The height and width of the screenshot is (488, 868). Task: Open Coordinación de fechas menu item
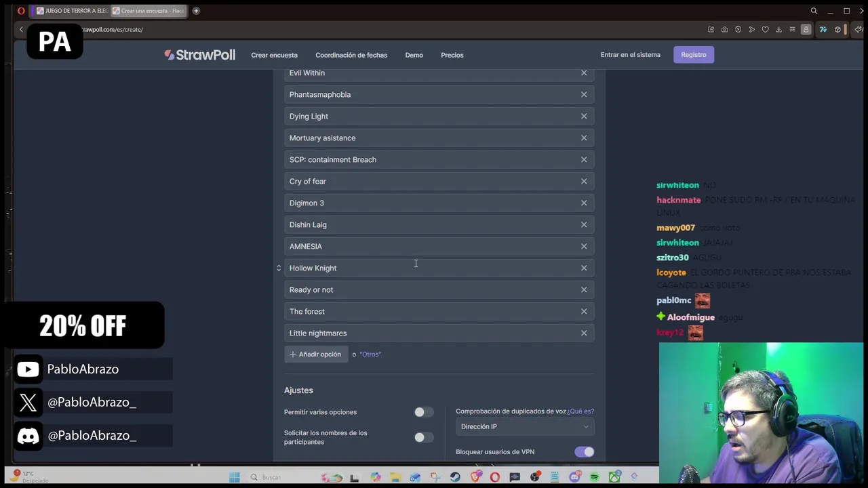[351, 55]
